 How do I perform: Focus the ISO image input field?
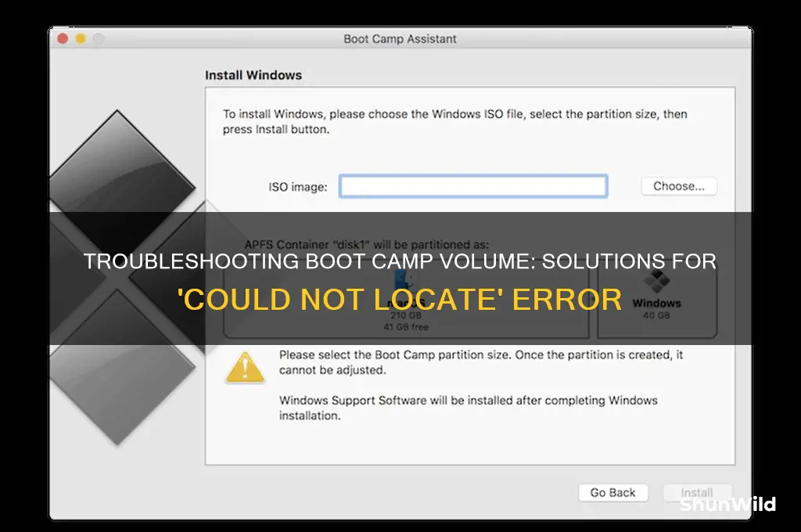pos(473,186)
